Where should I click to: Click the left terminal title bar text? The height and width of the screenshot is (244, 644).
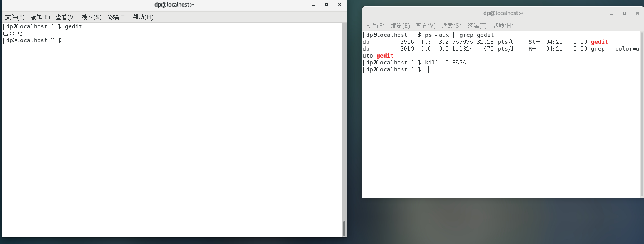(x=174, y=5)
